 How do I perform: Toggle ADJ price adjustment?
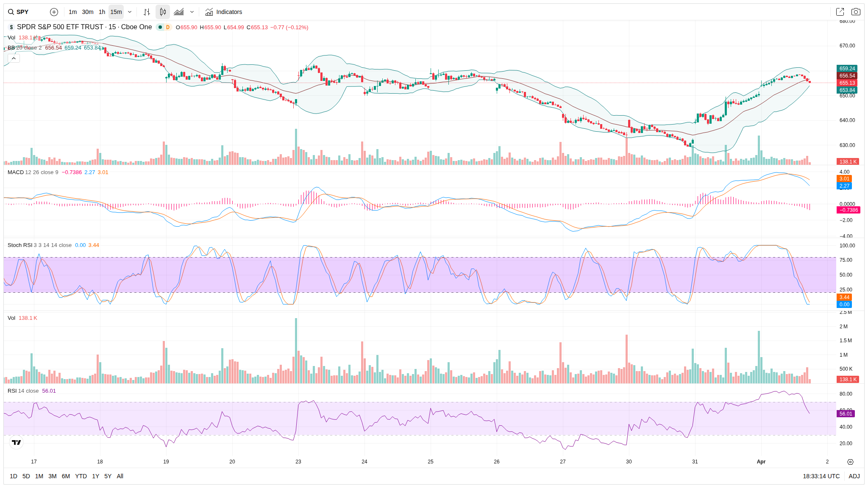[x=854, y=476]
